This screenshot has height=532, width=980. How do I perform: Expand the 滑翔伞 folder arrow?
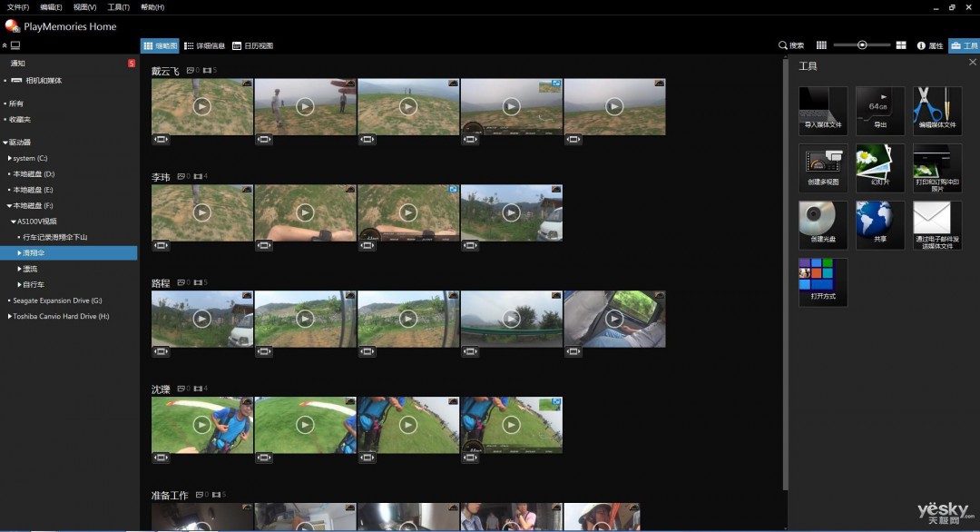pos(19,253)
